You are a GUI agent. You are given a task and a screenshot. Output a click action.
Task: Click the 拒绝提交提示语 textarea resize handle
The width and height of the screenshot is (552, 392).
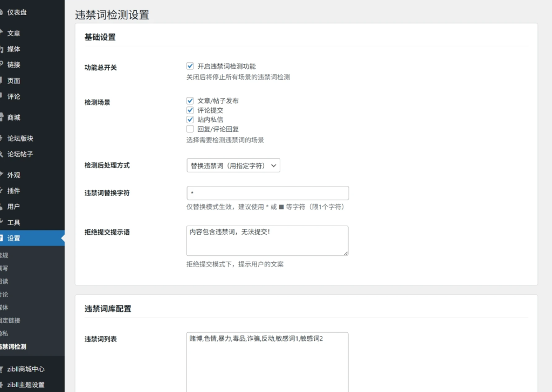[346, 253]
